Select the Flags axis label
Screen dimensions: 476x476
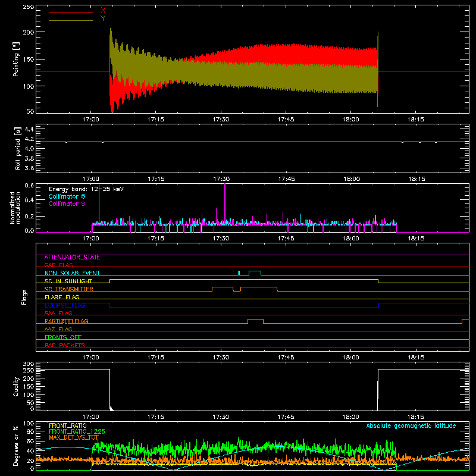point(24,297)
